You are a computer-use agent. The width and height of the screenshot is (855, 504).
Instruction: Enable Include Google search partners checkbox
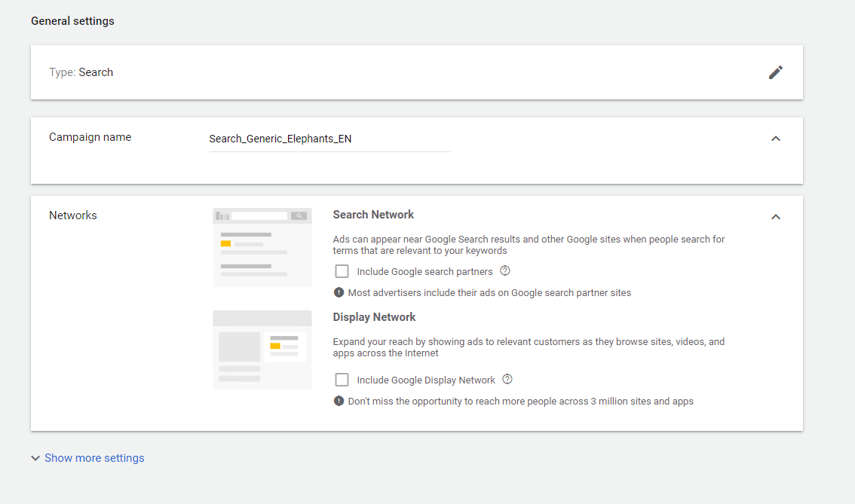coord(342,271)
